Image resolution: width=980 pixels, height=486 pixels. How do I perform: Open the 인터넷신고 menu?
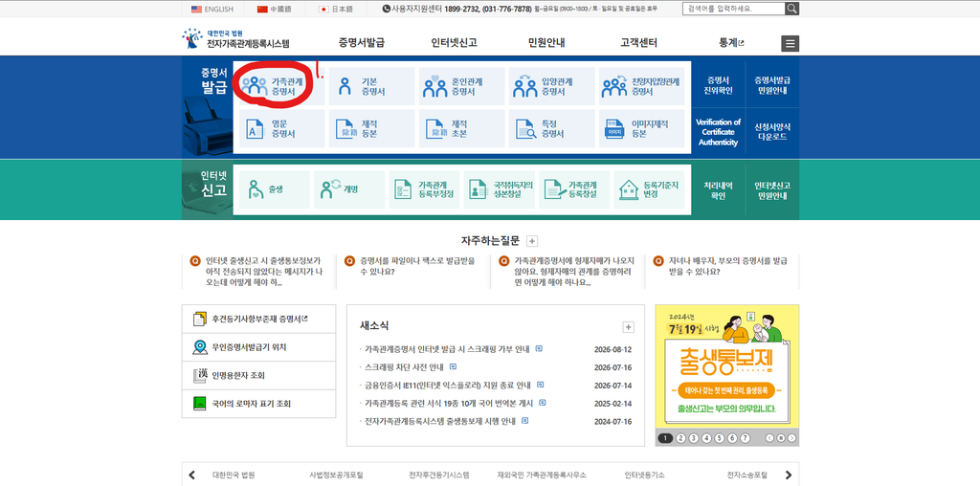click(455, 43)
